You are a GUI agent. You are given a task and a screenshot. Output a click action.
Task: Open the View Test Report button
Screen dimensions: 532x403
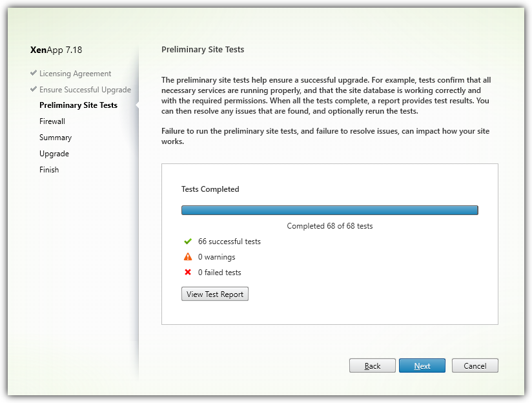tap(215, 294)
